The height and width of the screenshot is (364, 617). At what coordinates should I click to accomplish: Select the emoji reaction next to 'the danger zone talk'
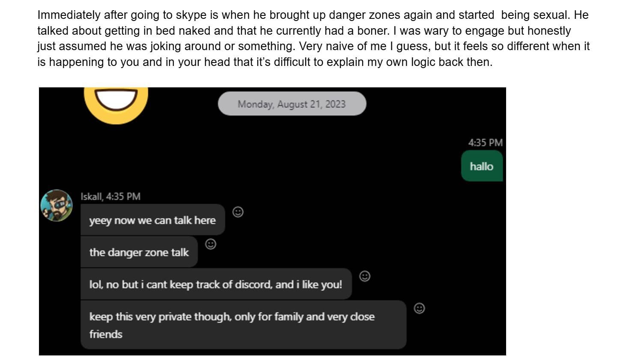211,244
